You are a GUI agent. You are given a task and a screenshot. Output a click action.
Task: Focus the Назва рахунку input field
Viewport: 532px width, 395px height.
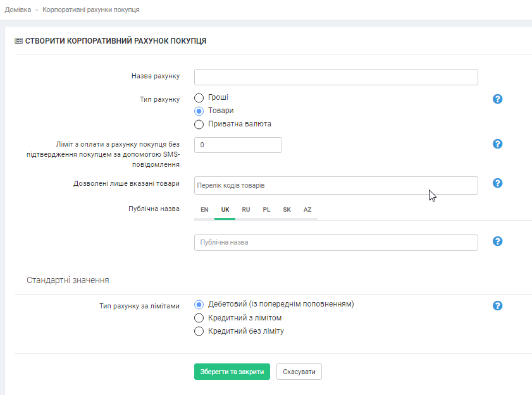point(336,77)
